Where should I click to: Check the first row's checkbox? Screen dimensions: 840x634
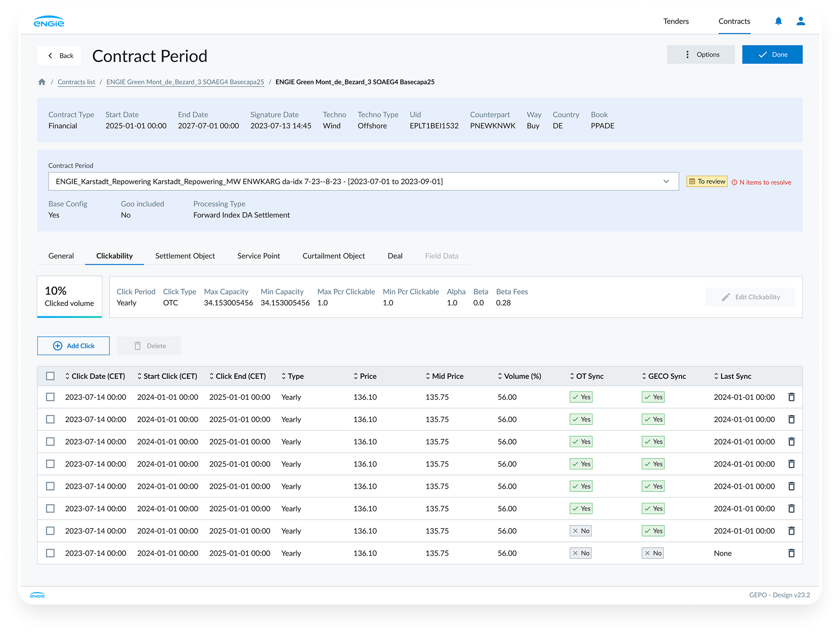point(50,397)
